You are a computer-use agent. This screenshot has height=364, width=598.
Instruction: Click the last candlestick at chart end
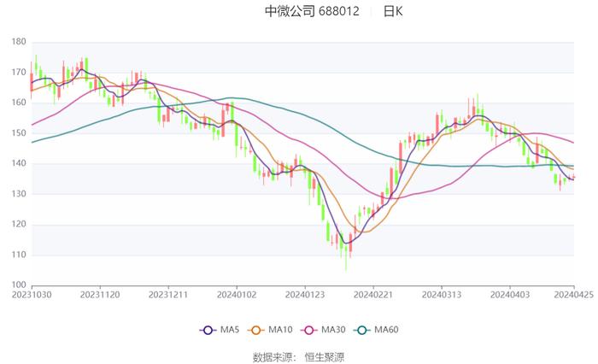coord(573,177)
